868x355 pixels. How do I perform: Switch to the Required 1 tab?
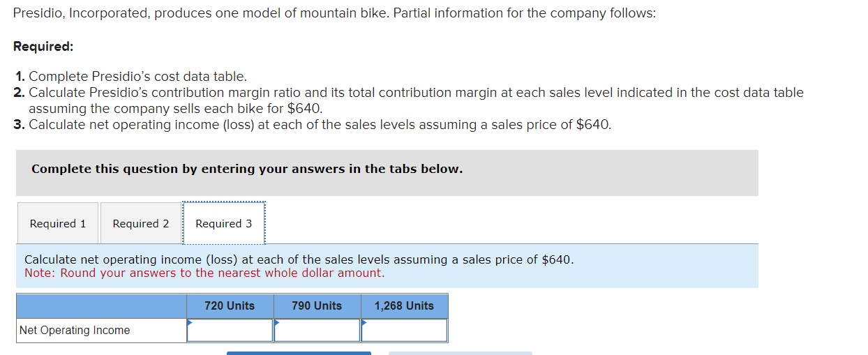tap(58, 224)
